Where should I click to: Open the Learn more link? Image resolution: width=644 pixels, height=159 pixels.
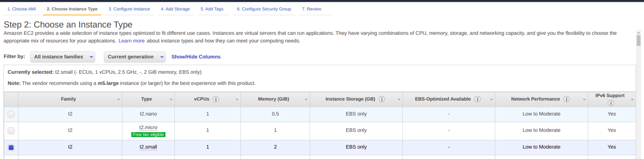coord(131,41)
